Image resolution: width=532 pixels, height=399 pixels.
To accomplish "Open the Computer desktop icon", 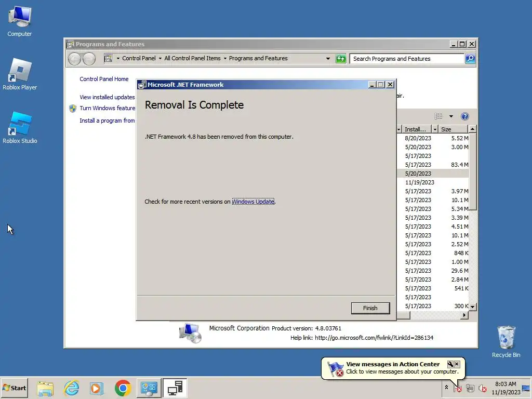I will coord(20,21).
